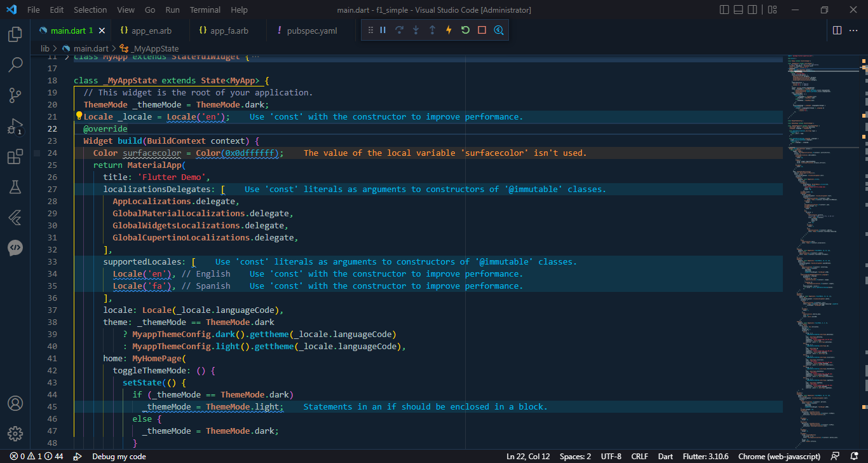The width and height of the screenshot is (868, 463).
Task: Change indentation via Spaces: 2
Action: pos(575,456)
